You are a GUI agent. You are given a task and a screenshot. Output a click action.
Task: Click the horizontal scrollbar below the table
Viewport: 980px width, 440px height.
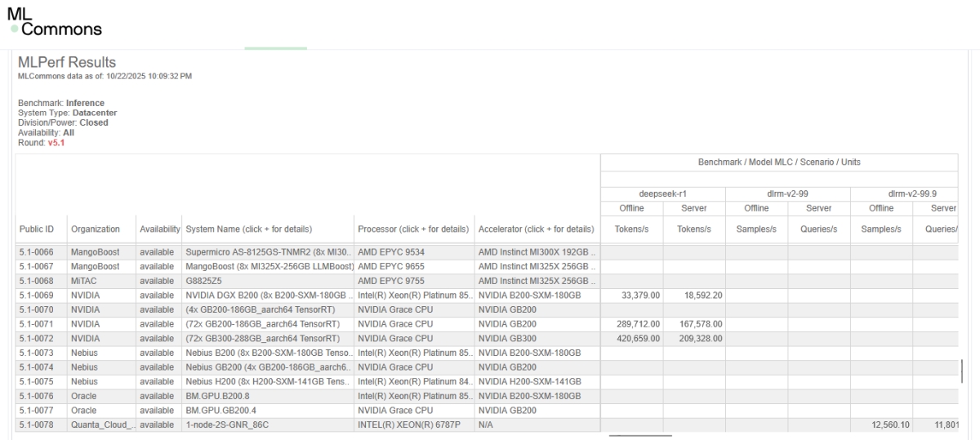pyautogui.click(x=640, y=436)
